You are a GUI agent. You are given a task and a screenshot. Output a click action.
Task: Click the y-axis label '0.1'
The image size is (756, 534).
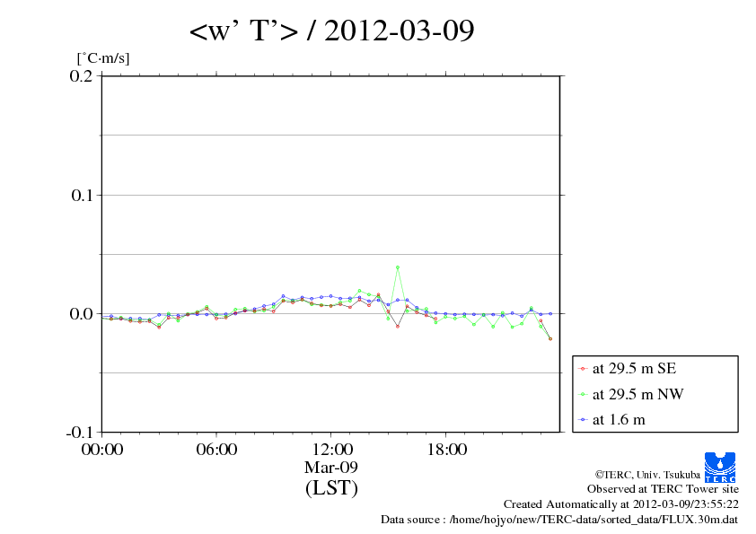coord(82,195)
